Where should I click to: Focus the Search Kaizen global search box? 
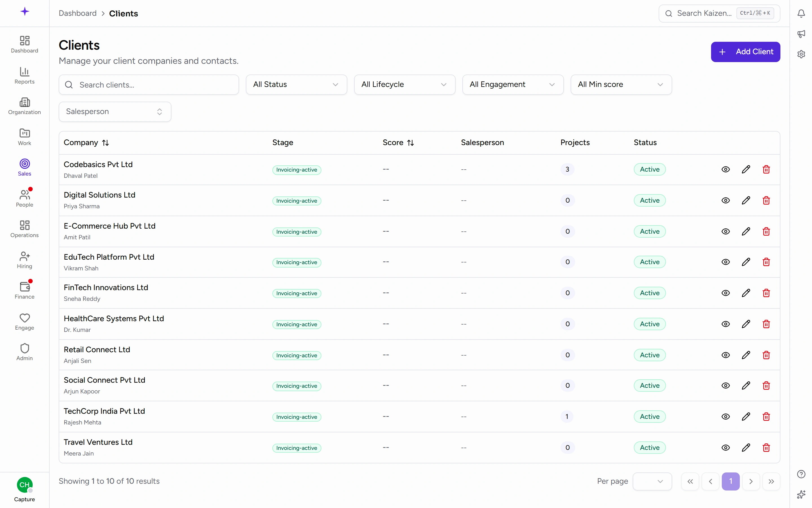719,14
